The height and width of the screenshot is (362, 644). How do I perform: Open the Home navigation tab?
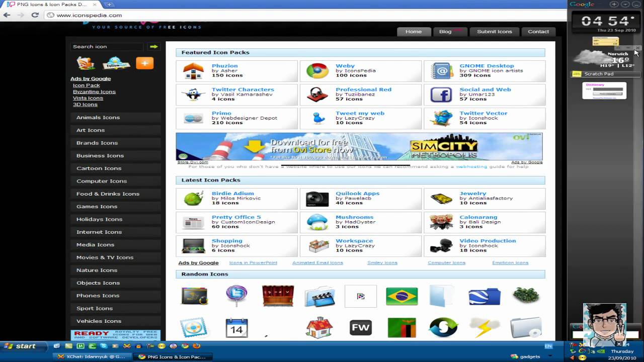(414, 31)
